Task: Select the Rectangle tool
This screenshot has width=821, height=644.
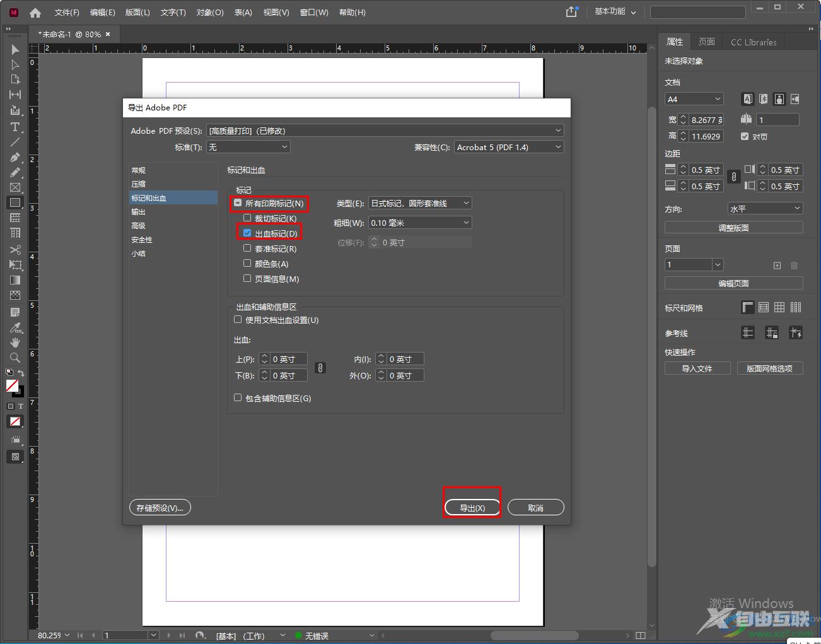Action: 15,202
